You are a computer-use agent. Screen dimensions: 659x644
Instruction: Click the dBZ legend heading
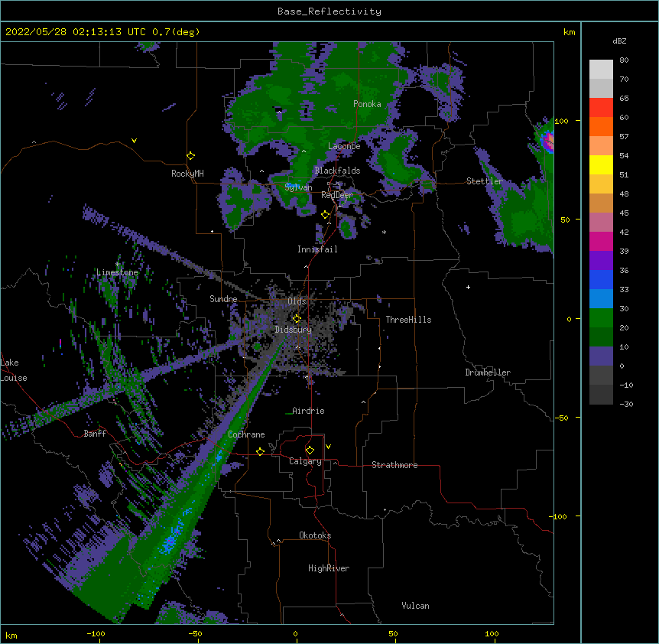[x=619, y=41]
